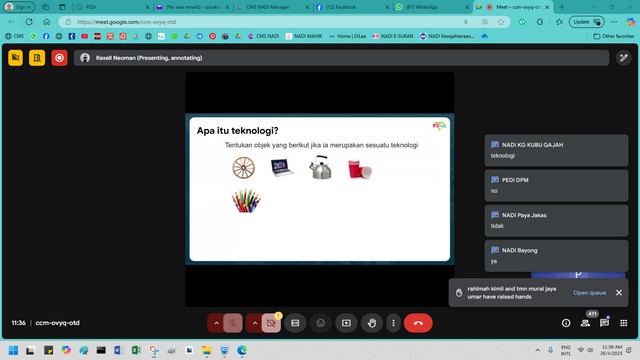Turn on captions in the call toolbar

pos(295,323)
